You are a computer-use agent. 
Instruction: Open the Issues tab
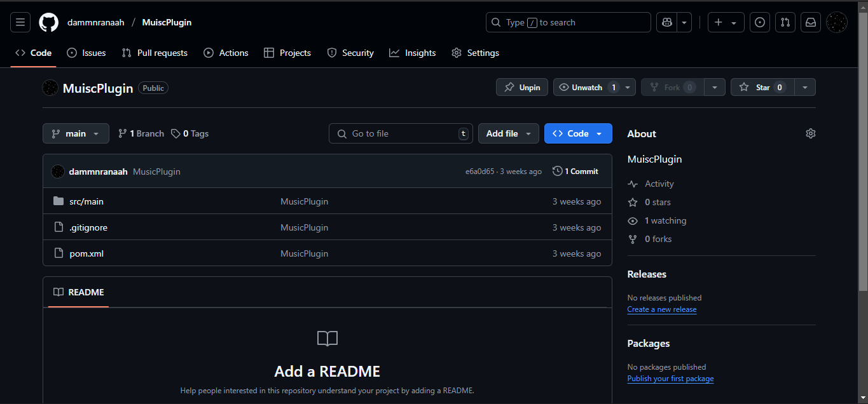86,53
